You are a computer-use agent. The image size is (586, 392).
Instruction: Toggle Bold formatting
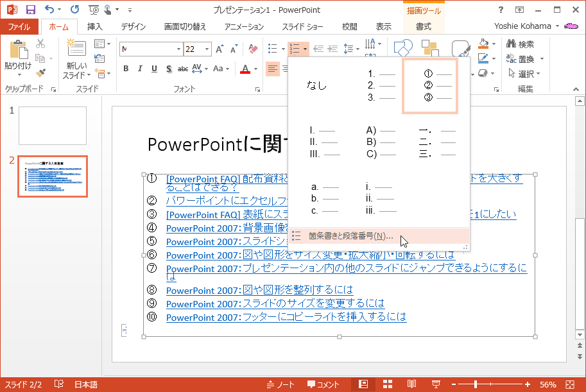pyautogui.click(x=126, y=69)
